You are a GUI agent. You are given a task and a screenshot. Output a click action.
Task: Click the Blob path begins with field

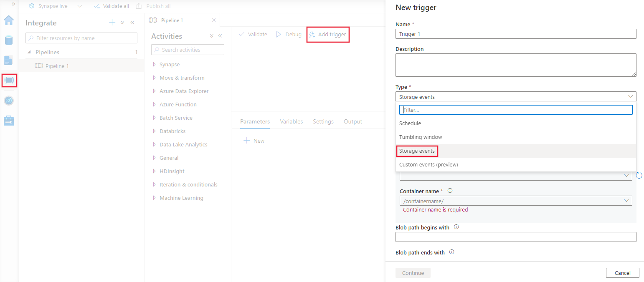tap(516, 237)
